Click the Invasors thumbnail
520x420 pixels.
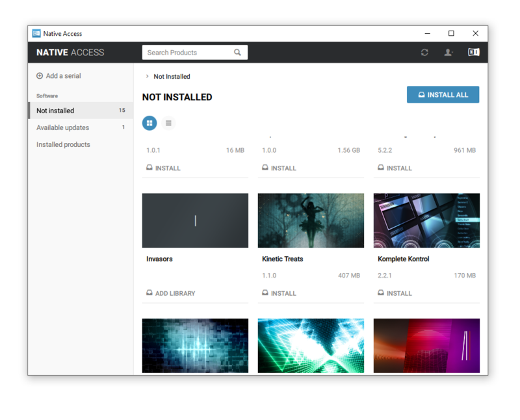(195, 220)
